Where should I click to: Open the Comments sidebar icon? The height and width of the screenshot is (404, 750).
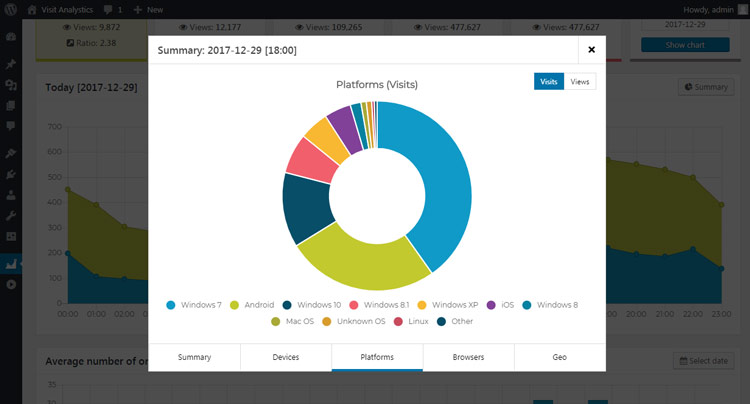[11, 126]
